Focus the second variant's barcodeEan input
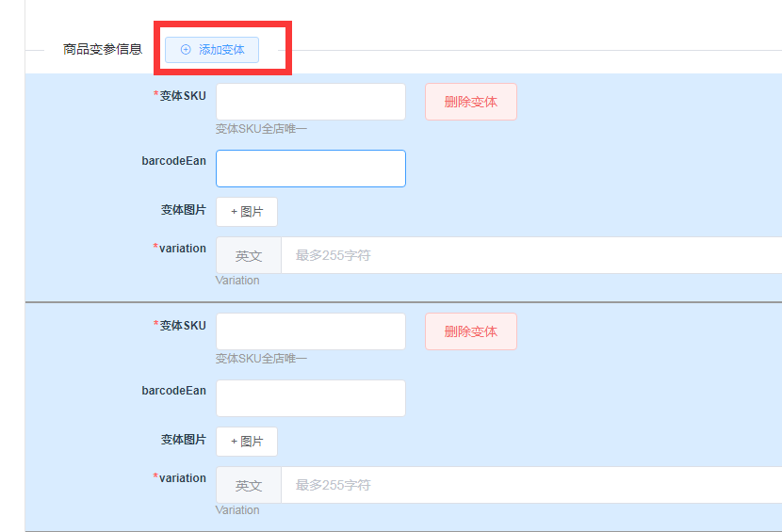Screen dimensions: 782x532 [311, 398]
